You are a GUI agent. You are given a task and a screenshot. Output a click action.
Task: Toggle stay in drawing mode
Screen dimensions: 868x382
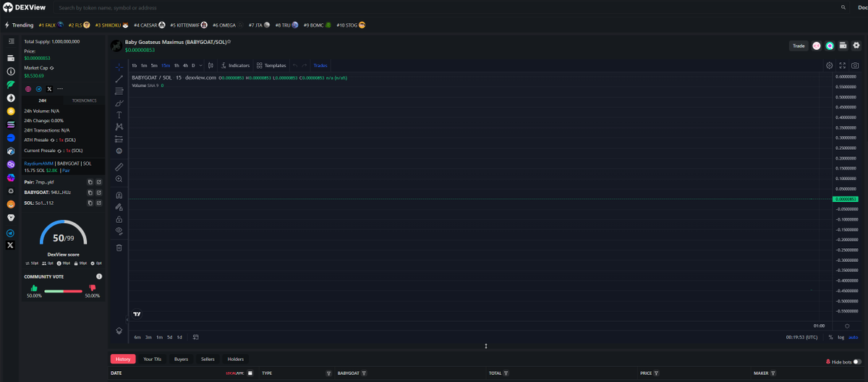point(119,207)
